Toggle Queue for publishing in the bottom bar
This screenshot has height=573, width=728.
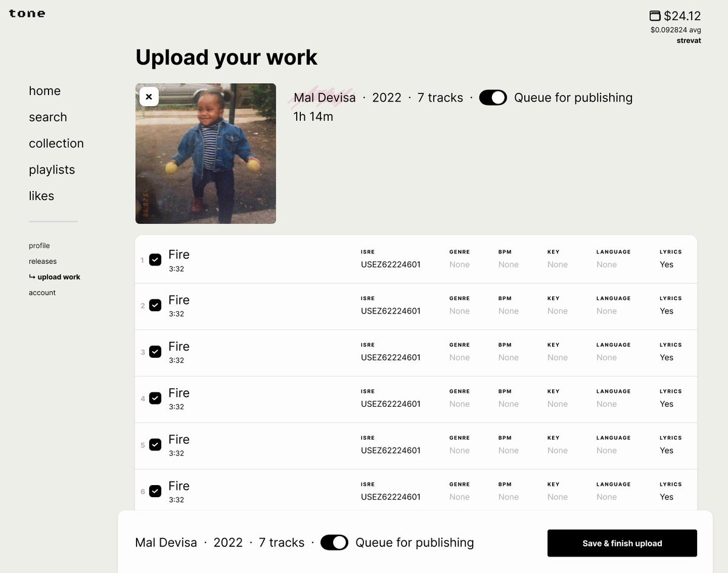point(334,543)
